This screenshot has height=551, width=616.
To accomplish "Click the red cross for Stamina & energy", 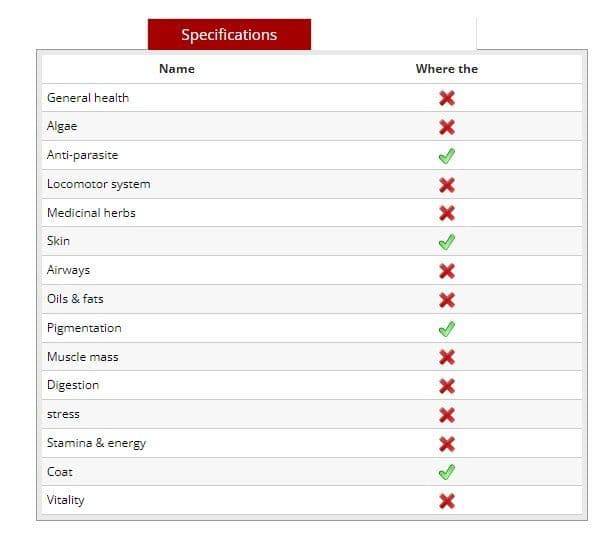I will 447,444.
